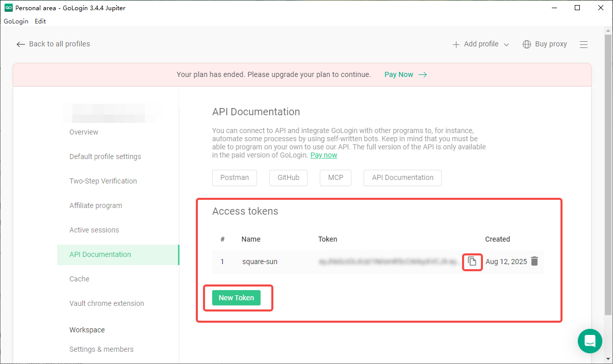Follow the Pay now link in the description
Screen dimensions: 613x364
[x=324, y=155]
